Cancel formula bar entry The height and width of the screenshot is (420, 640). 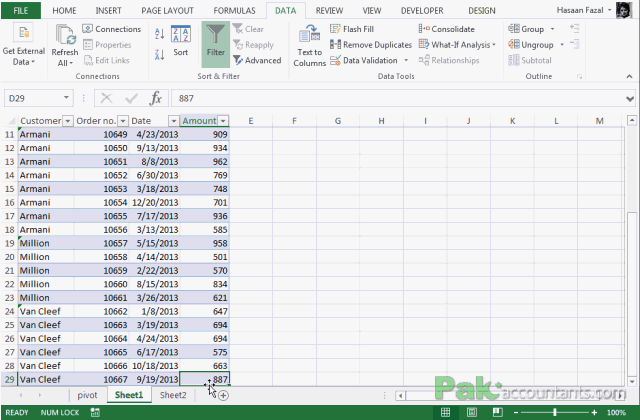tap(106, 98)
